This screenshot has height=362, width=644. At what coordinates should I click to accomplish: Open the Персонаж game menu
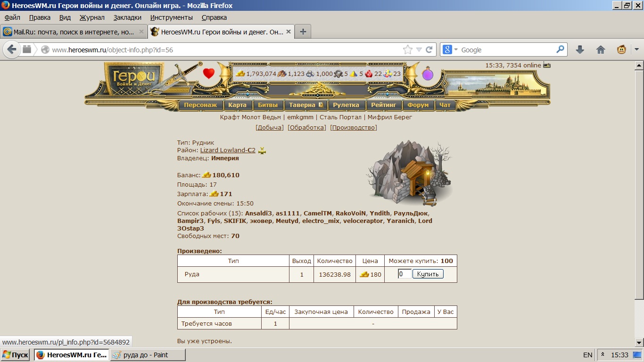[x=200, y=105]
